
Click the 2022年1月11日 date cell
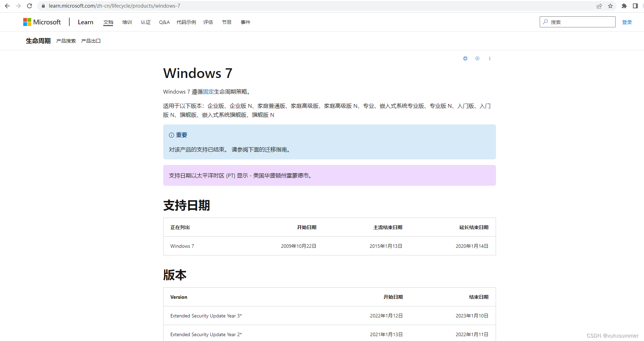coord(472,334)
